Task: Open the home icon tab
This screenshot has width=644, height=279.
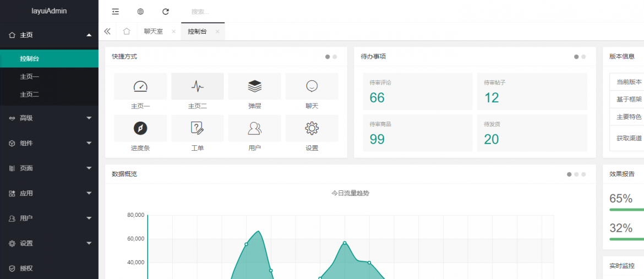Action: [127, 31]
